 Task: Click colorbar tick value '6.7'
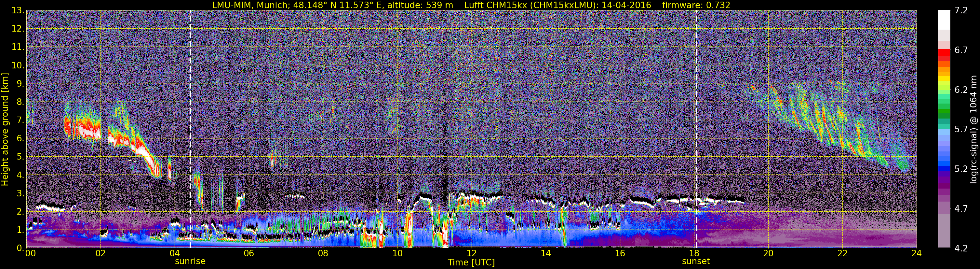click(x=961, y=50)
